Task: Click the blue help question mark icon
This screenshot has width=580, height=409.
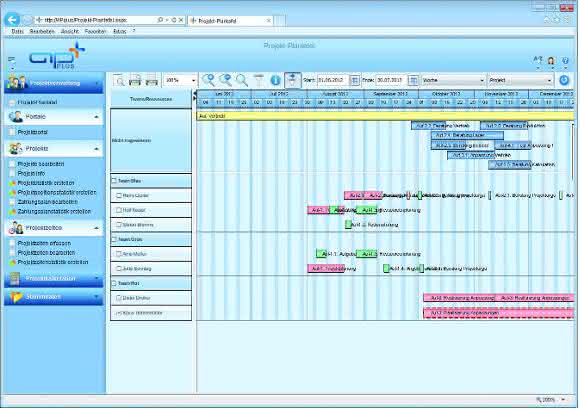Action: coord(565,61)
